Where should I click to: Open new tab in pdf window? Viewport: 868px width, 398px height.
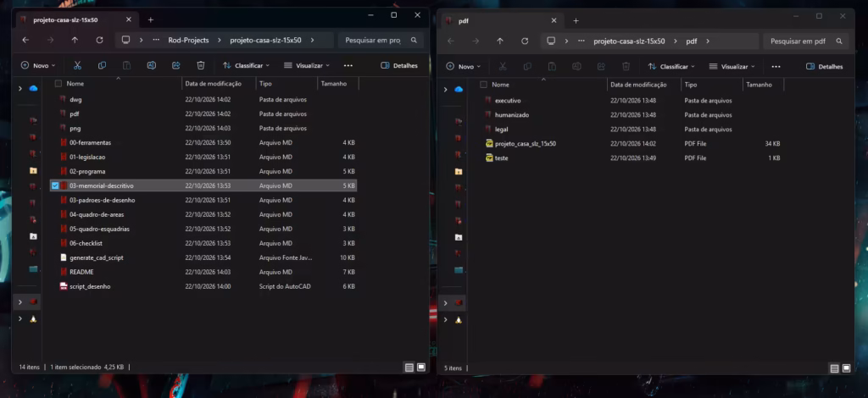click(x=576, y=21)
